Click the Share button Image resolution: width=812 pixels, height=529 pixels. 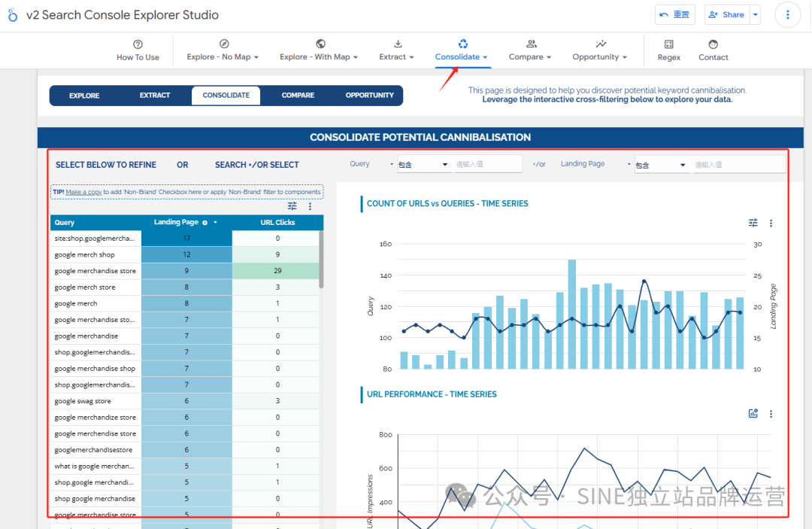(727, 14)
